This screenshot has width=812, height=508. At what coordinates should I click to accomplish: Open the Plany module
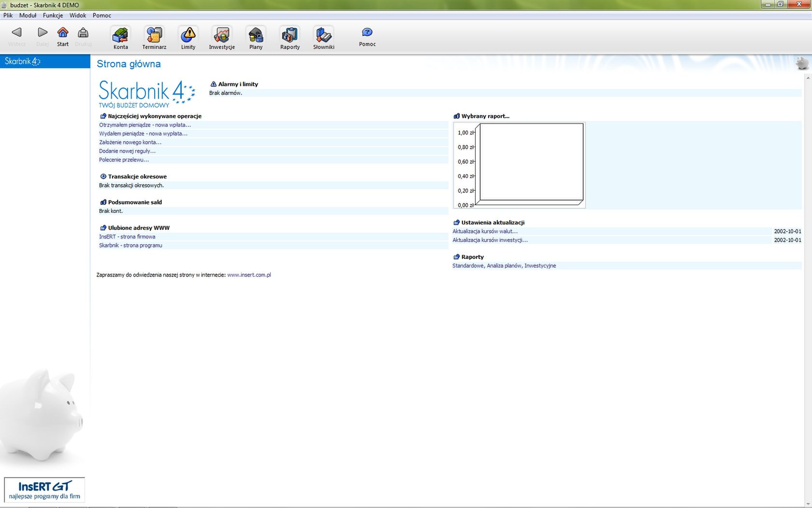tap(256, 38)
